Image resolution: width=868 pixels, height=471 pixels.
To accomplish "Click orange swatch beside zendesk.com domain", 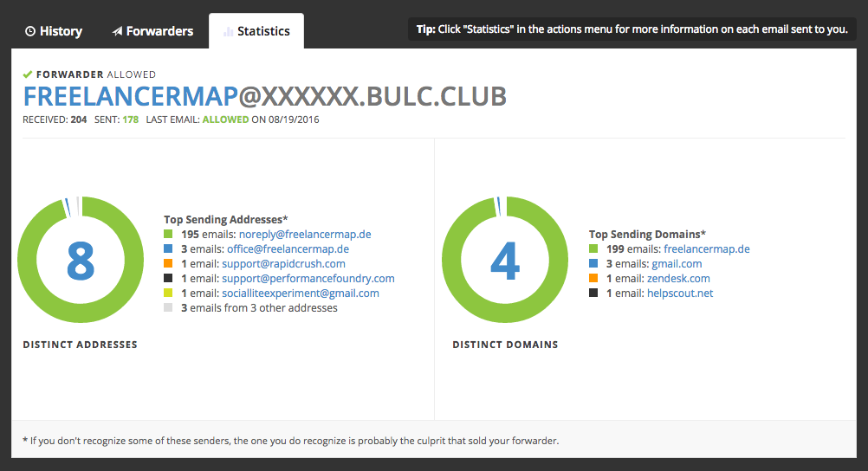I will pyautogui.click(x=593, y=278).
